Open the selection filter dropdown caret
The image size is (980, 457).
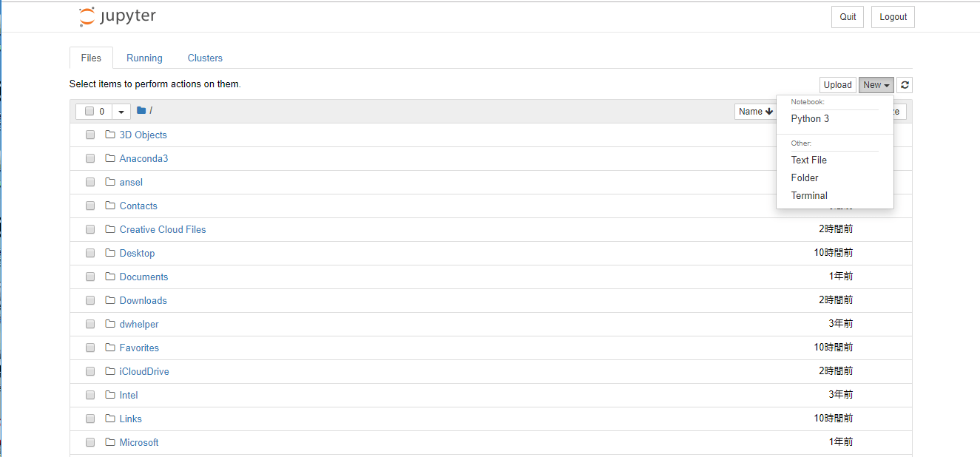pyautogui.click(x=121, y=112)
